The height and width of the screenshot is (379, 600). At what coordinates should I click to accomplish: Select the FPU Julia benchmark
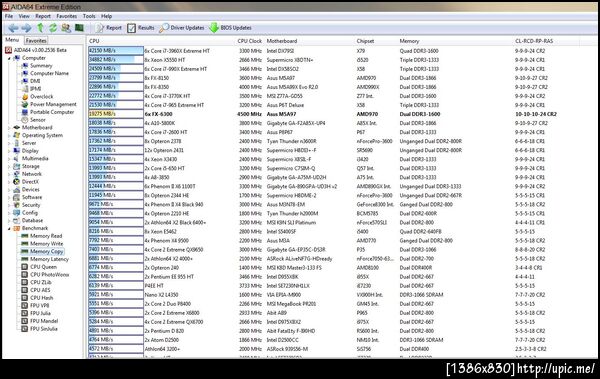(x=36, y=313)
